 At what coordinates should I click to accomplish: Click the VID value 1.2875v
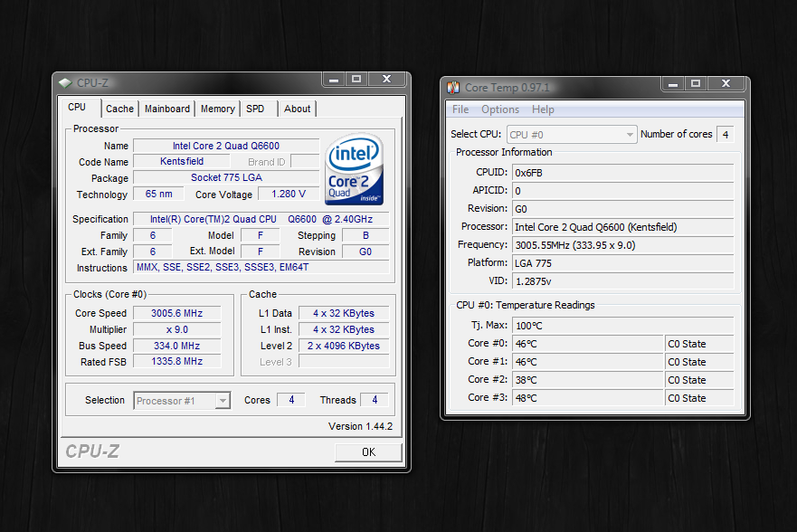623,281
